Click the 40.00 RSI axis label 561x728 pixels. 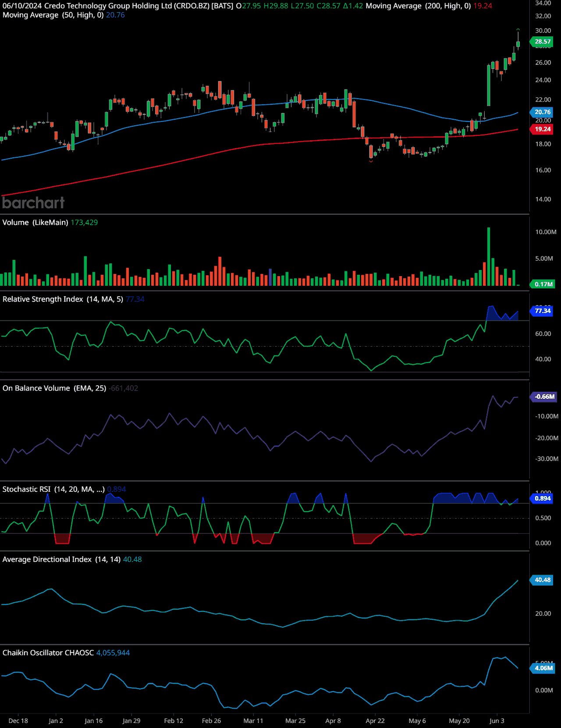coord(543,359)
